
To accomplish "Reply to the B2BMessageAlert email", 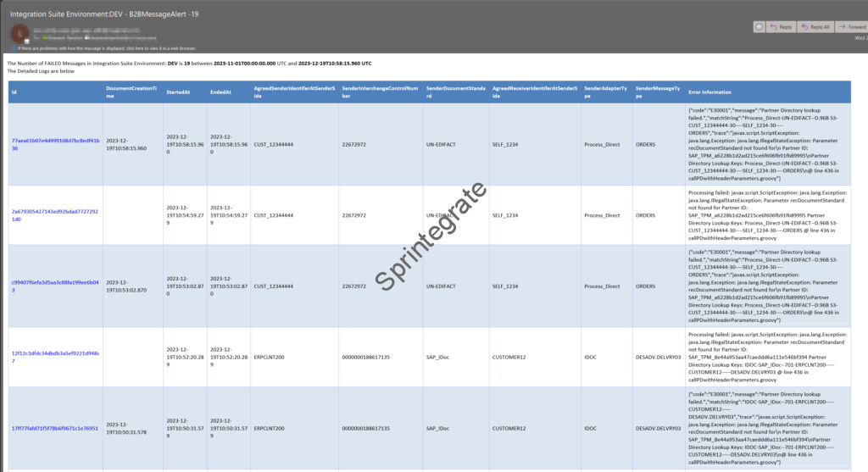I will (x=781, y=26).
